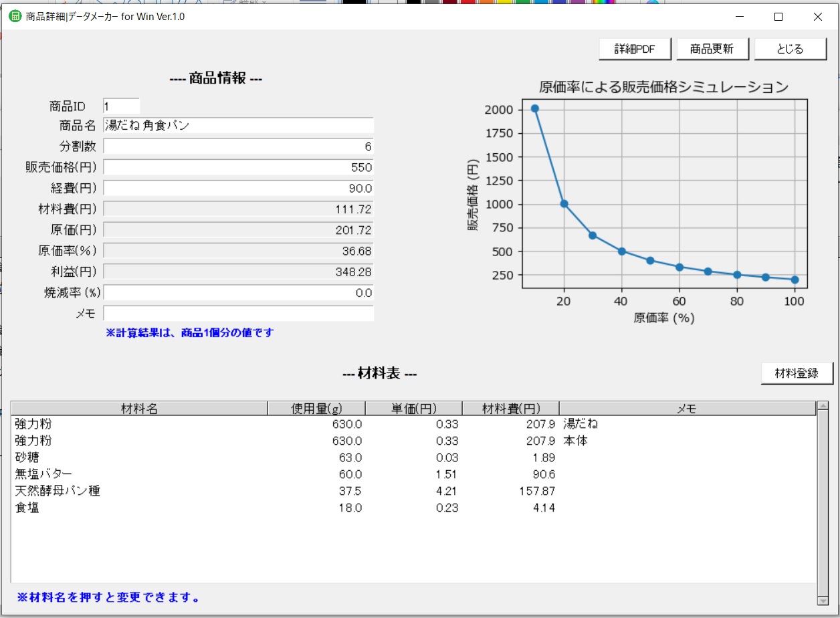
Task: Click the empty メモ text field
Action: click(238, 313)
